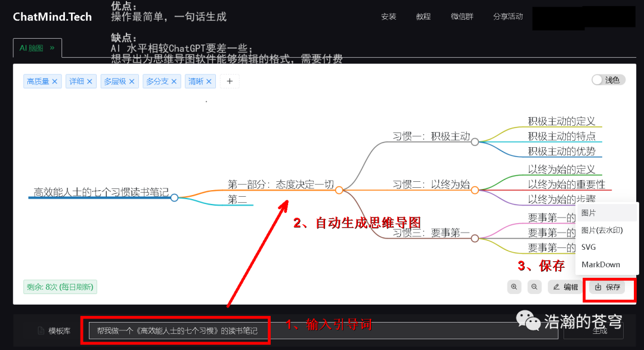The width and height of the screenshot is (644, 350).
Task: Click the ChatMind.Tech logo
Action: click(52, 17)
